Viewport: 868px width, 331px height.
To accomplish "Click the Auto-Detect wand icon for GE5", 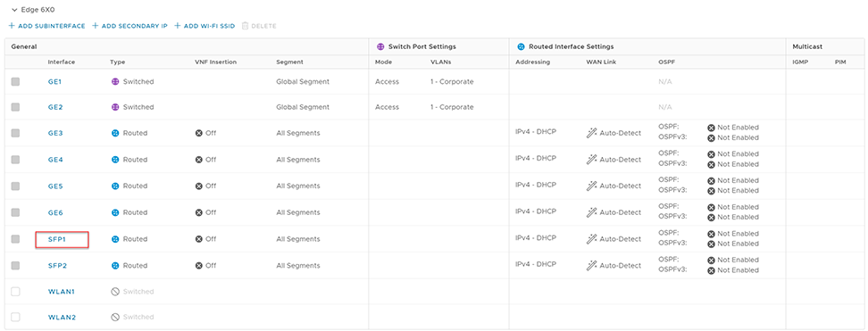I will point(592,186).
